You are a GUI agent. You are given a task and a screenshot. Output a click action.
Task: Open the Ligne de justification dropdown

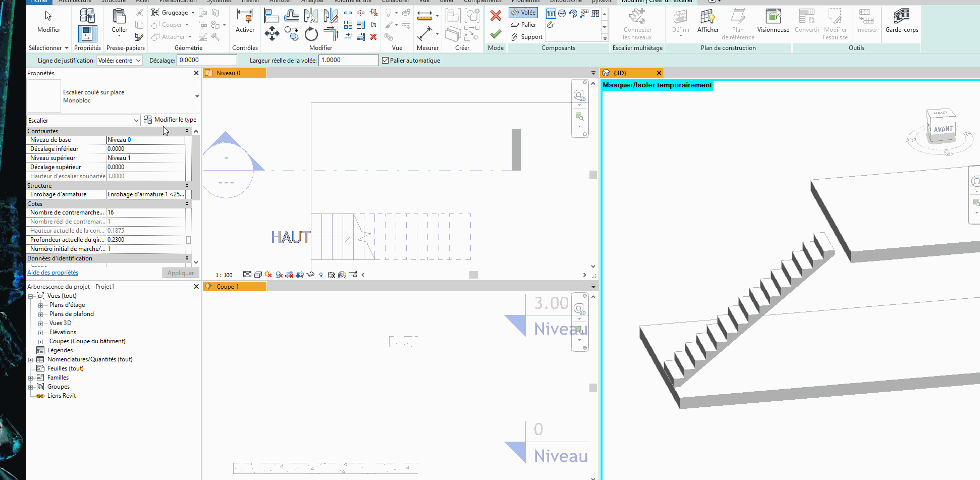coord(120,61)
